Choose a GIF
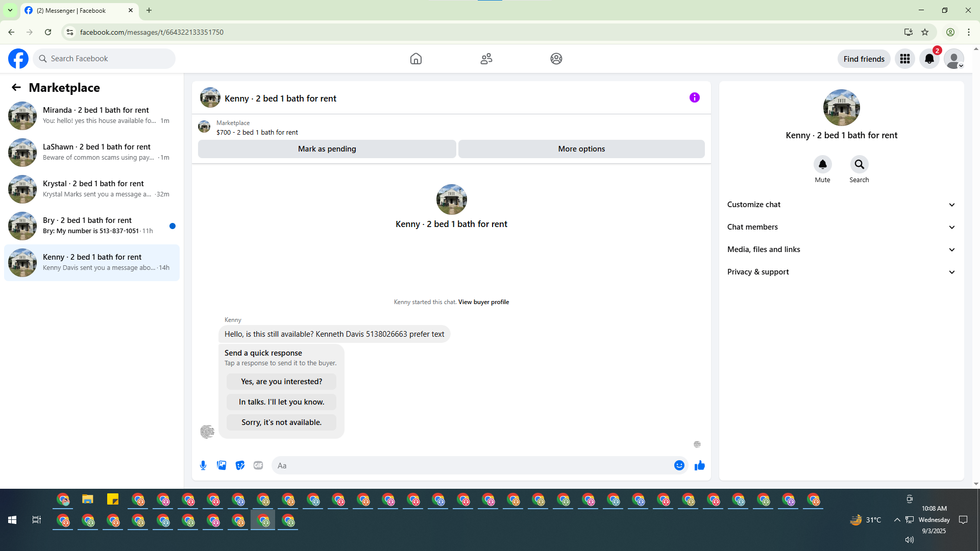 (x=258, y=465)
